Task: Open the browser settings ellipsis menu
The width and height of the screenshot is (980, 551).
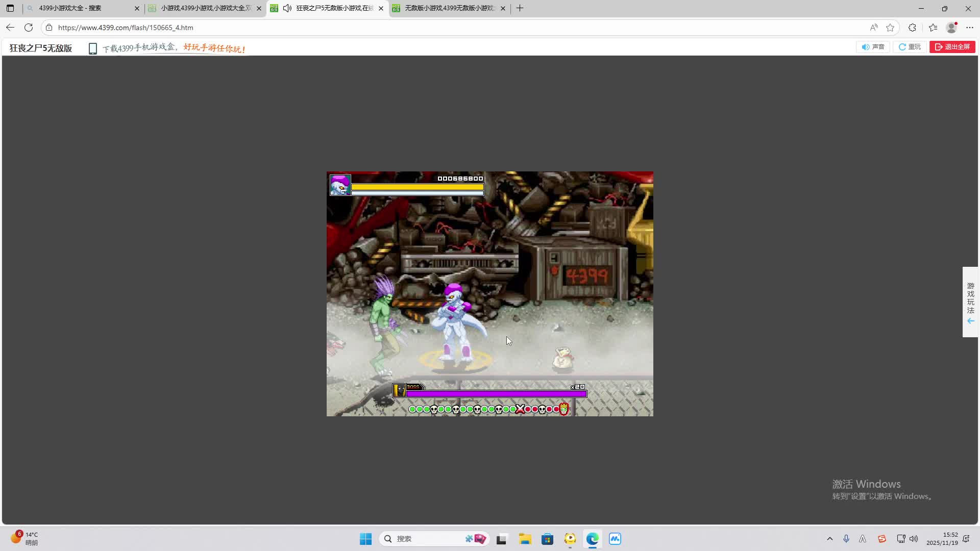Action: pos(970,28)
